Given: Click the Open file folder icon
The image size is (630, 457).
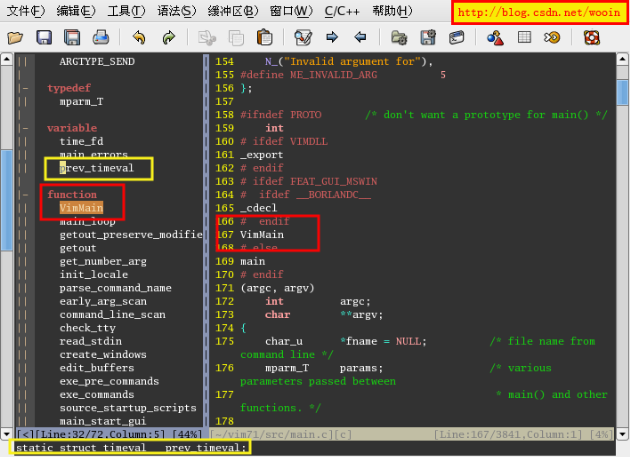Looking at the screenshot, I should coord(15,38).
